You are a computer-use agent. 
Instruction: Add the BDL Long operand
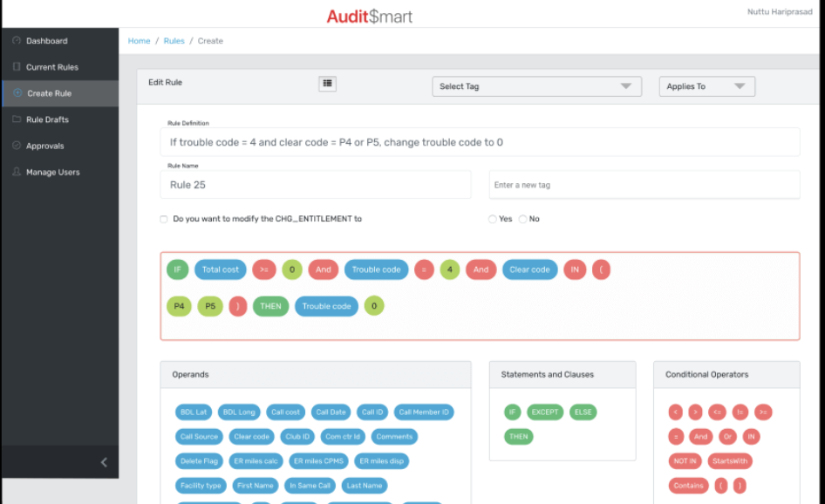pyautogui.click(x=239, y=412)
